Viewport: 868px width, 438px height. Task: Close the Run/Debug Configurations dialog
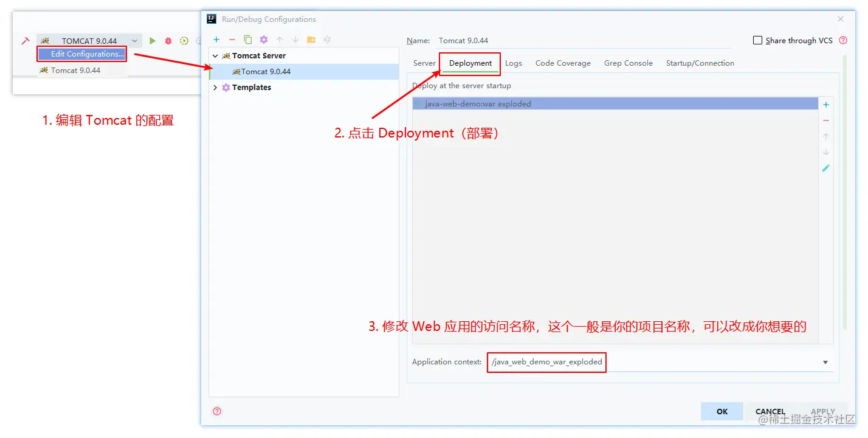pyautogui.click(x=841, y=19)
